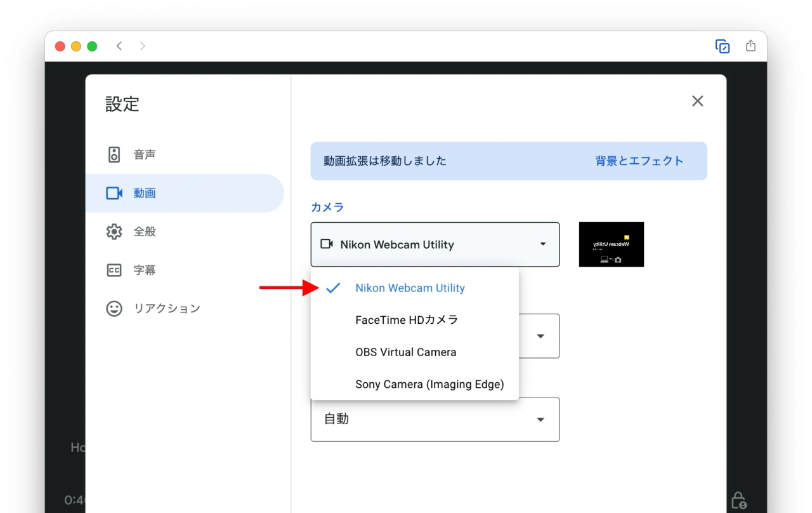Viewport: 812px width, 513px height.
Task: Click the video camera icon beside 動画
Action: [114, 193]
